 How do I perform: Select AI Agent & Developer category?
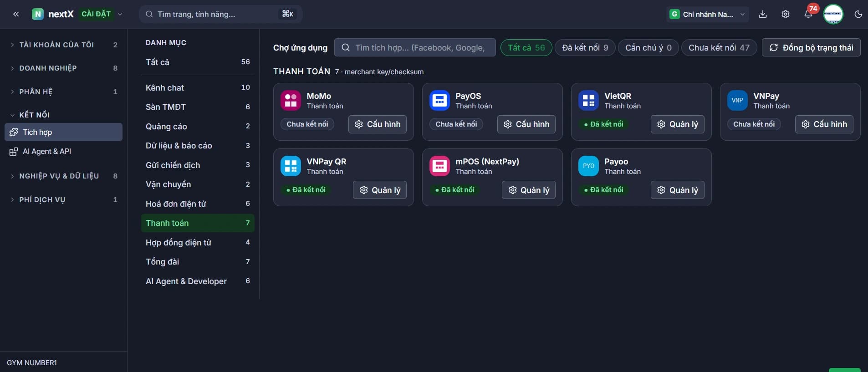pyautogui.click(x=198, y=281)
